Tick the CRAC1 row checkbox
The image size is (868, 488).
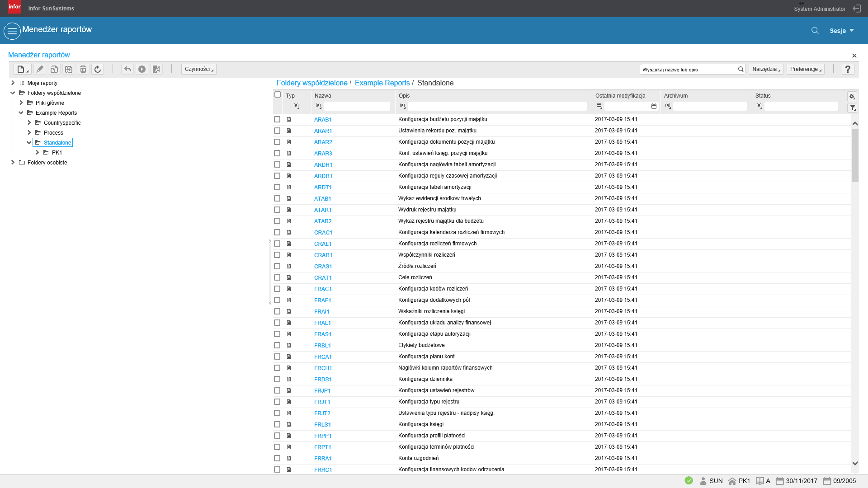[277, 232]
